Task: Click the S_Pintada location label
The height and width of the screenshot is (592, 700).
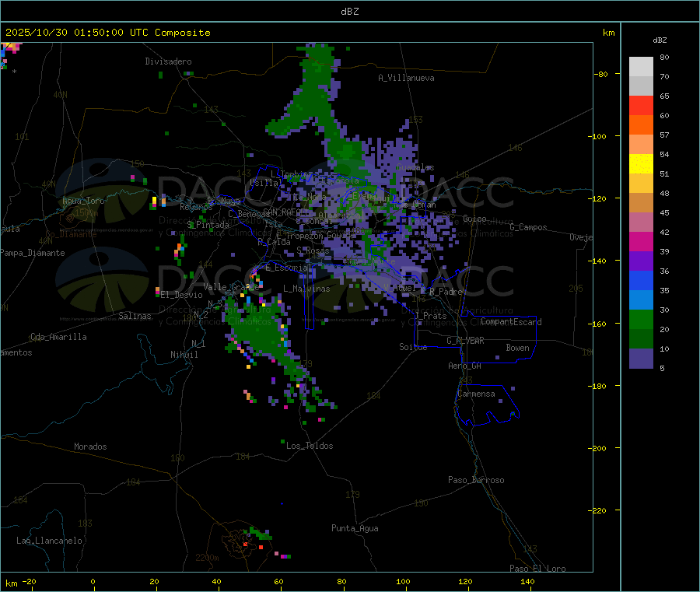Action: 208,225
